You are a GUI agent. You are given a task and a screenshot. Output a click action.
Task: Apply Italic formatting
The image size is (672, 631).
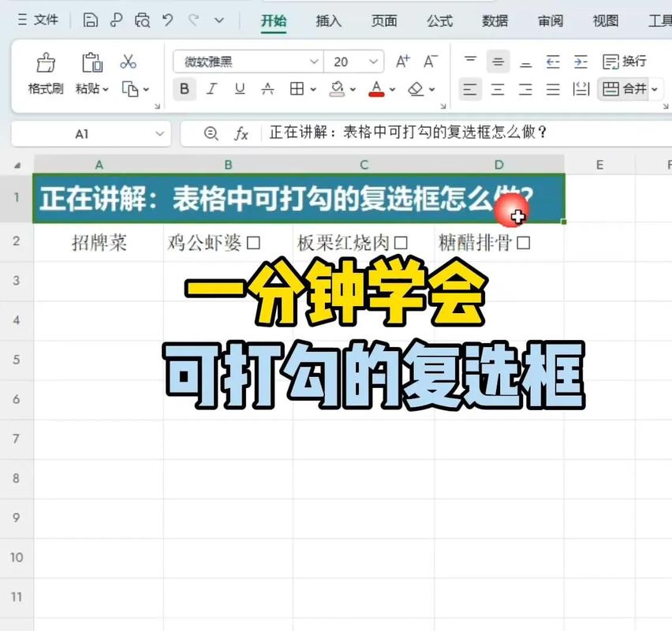tap(211, 89)
